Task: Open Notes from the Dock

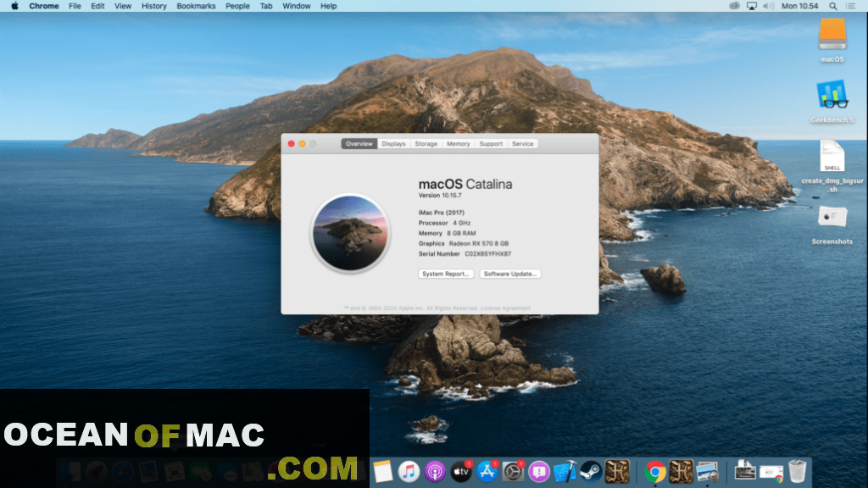Action: (382, 472)
